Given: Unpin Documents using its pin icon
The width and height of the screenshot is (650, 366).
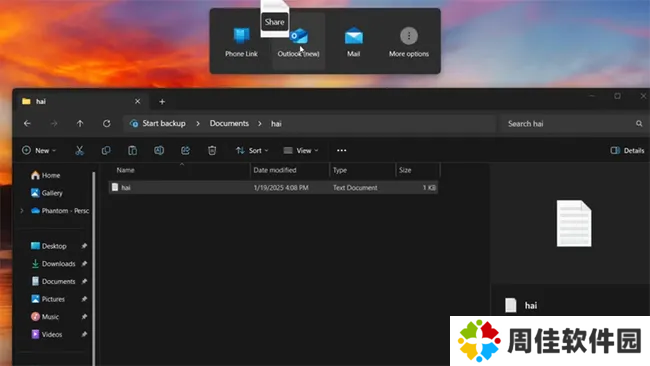Looking at the screenshot, I should [84, 281].
